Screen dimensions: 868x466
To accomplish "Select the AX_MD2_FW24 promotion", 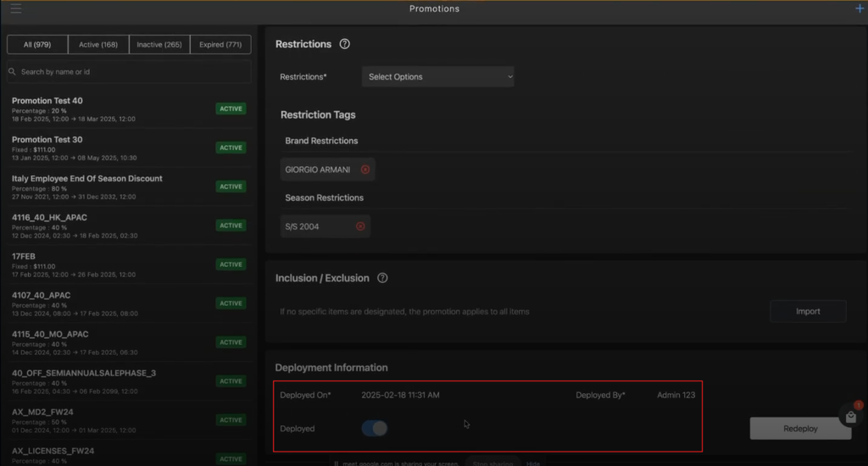I will pyautogui.click(x=129, y=420).
